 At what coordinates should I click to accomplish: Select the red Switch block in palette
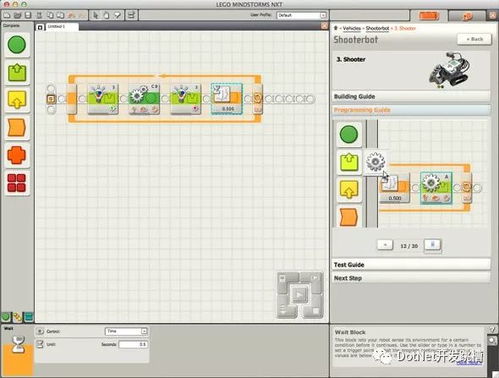17,183
